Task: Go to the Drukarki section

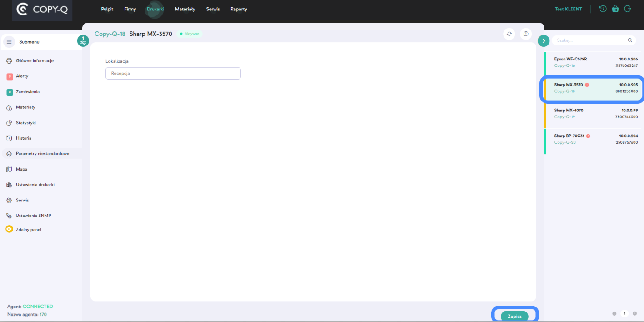Action: click(x=155, y=9)
